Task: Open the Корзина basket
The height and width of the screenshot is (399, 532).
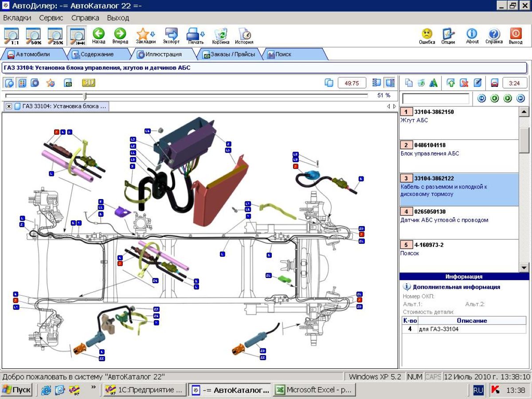Action: pos(220,36)
